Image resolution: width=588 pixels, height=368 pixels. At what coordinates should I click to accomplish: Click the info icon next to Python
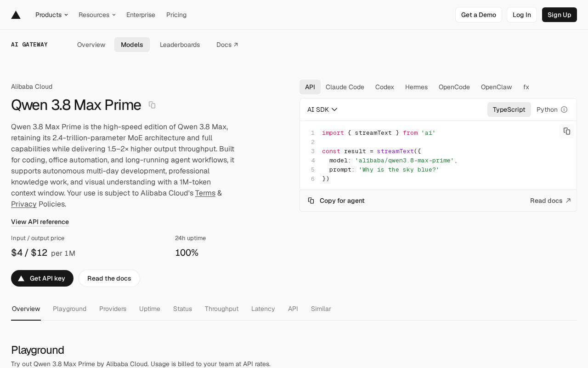pyautogui.click(x=564, y=109)
